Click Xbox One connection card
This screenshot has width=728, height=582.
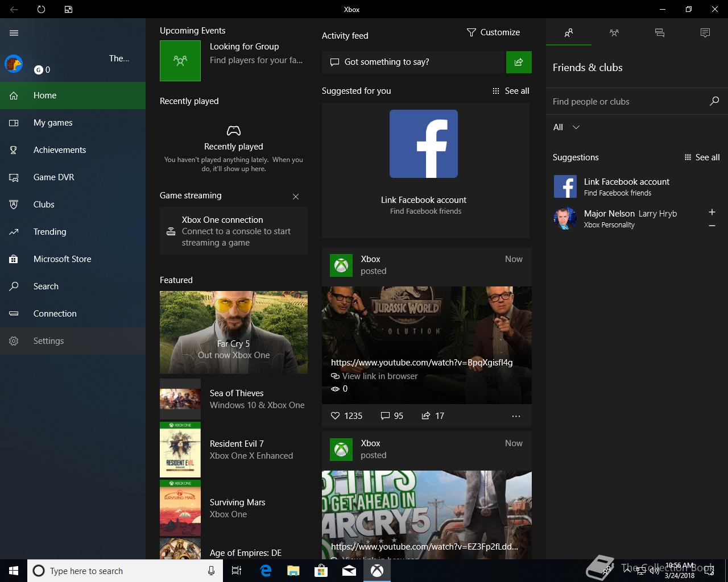[234, 231]
